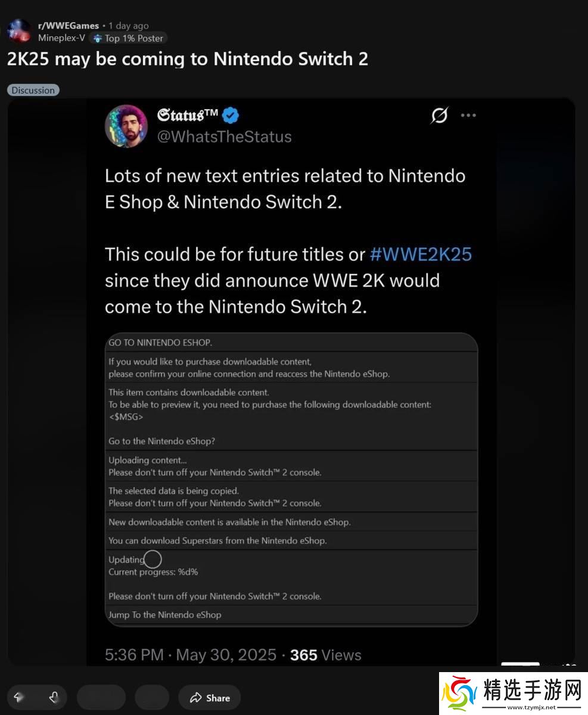
Task: Open the post title about Nintendo Switch 2
Action: tap(187, 59)
